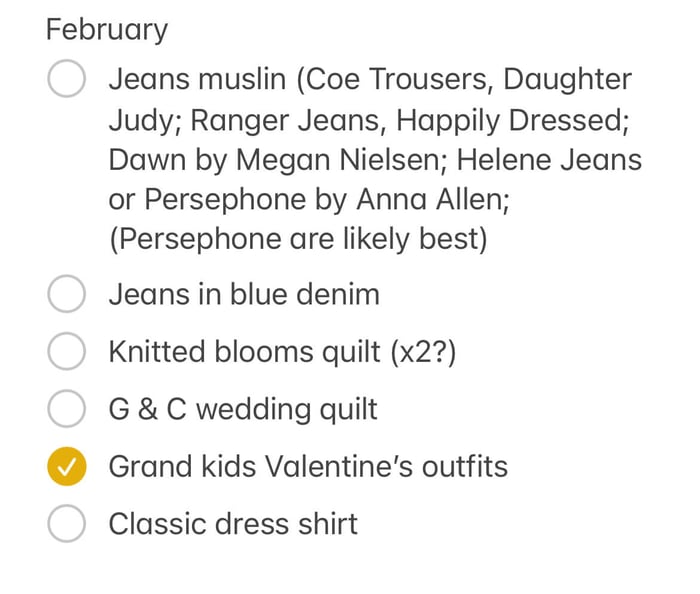Tick the Knitted blooms quilt checkbox
The image size is (700, 594).
(67, 351)
